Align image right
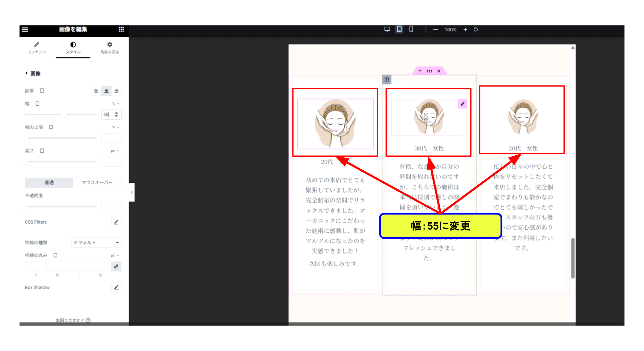 coord(116,91)
